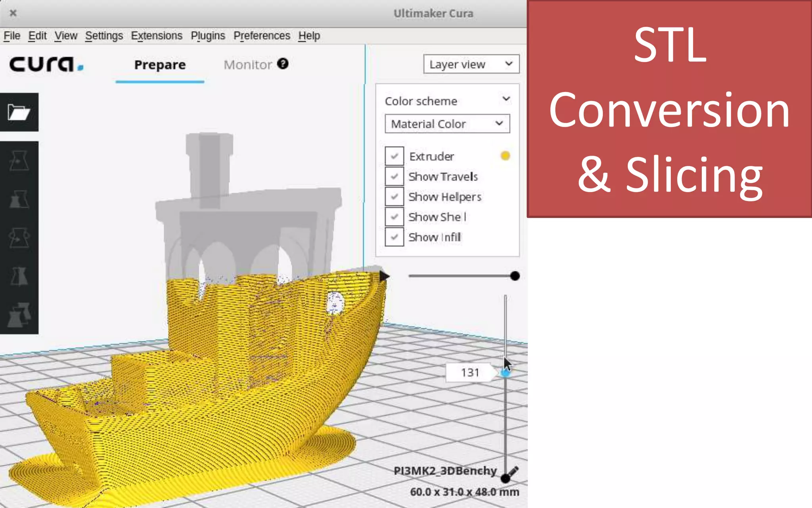Image resolution: width=812 pixels, height=508 pixels.
Task: Click the pencil icon next to job name
Action: point(513,471)
